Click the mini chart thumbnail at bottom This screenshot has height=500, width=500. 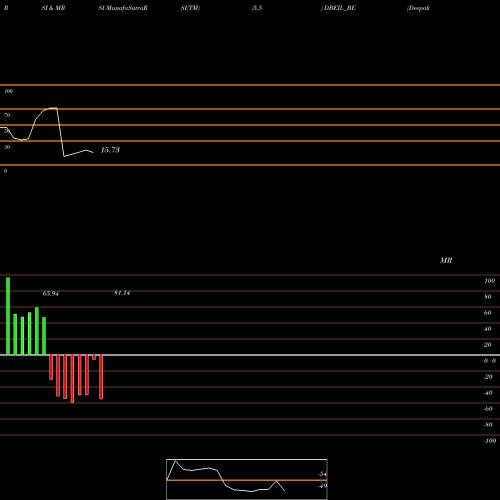pyautogui.click(x=247, y=479)
